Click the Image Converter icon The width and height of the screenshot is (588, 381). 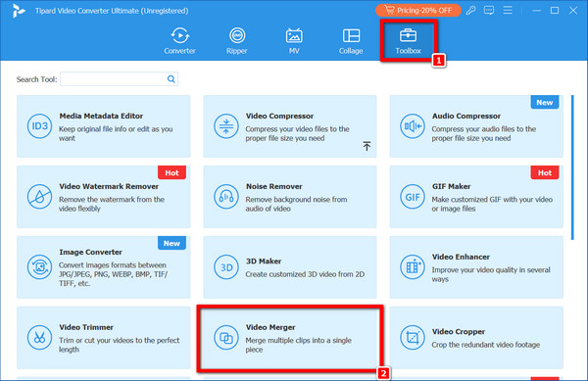(39, 267)
